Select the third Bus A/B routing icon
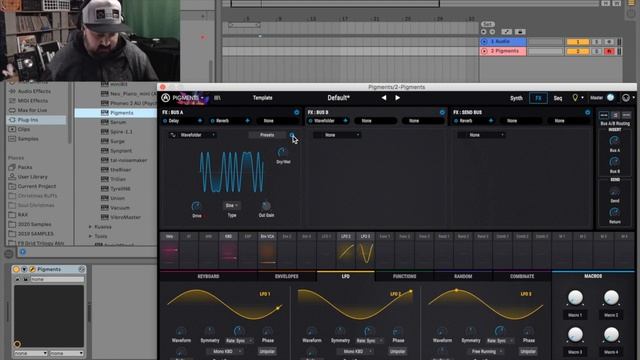 [626, 116]
